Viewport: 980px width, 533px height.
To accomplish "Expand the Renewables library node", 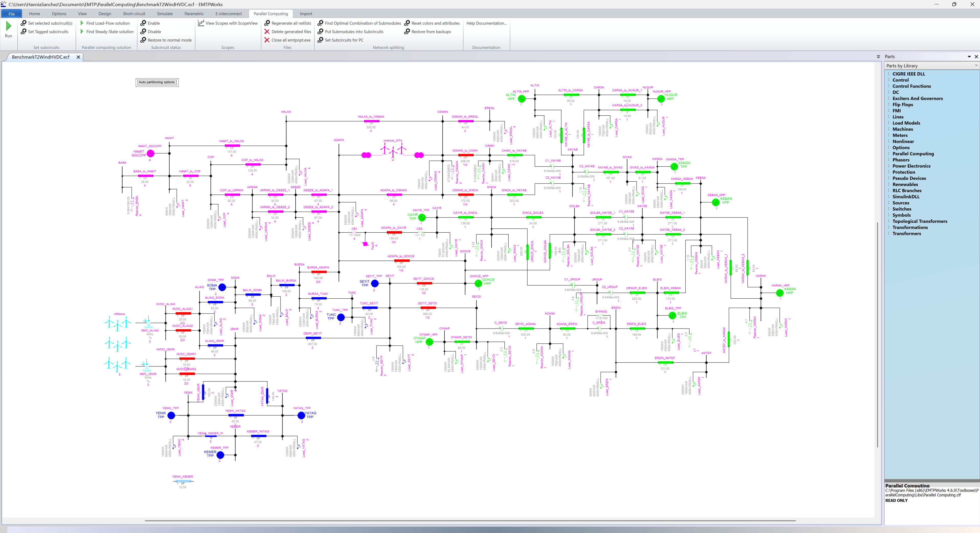I will click(x=889, y=184).
